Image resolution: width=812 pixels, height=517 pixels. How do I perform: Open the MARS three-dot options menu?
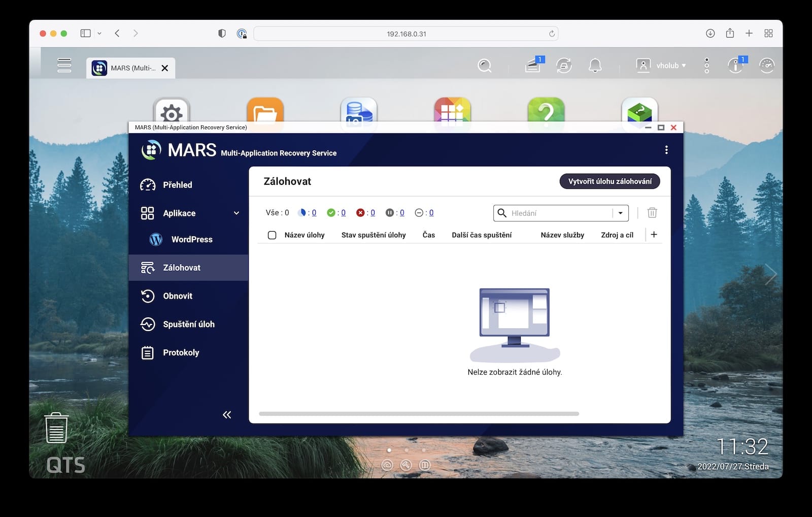(x=666, y=150)
